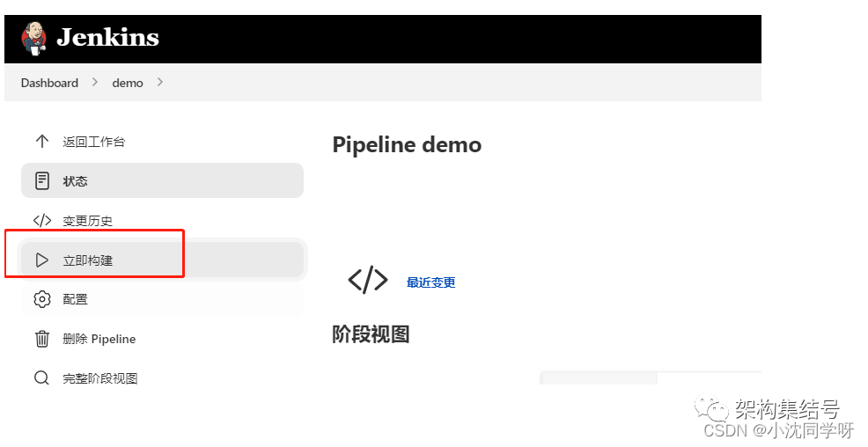
Task: Click the gear icon beside 配置
Action: point(42,299)
